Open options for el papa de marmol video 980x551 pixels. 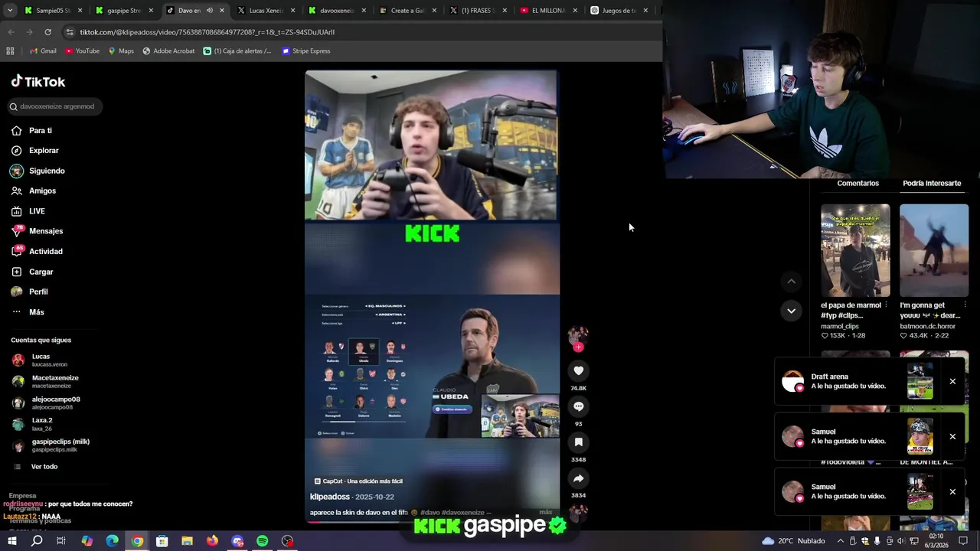(886, 305)
